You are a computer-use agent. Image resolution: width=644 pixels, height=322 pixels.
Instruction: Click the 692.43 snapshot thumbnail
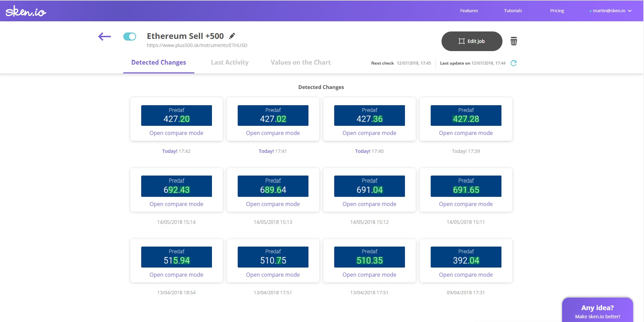(x=176, y=186)
